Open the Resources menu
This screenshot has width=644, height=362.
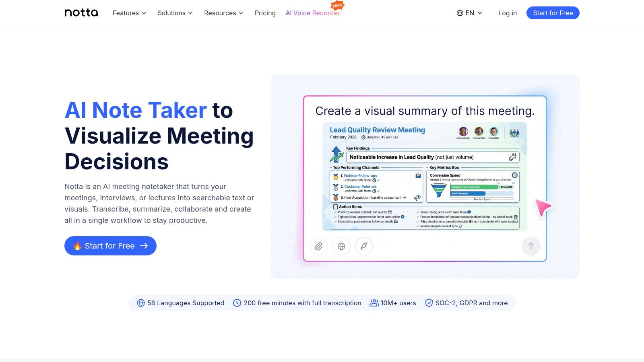[x=224, y=13]
